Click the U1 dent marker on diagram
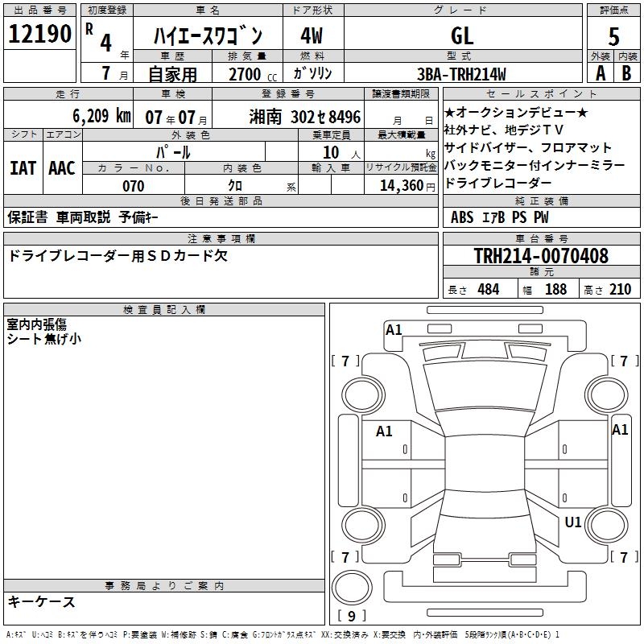The height and width of the screenshot is (644, 644). tap(573, 522)
